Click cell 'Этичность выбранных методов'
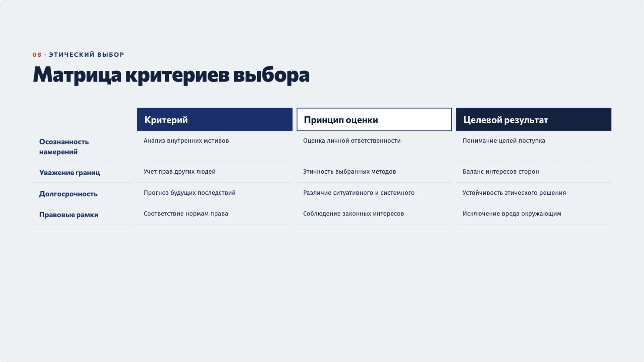 (350, 172)
